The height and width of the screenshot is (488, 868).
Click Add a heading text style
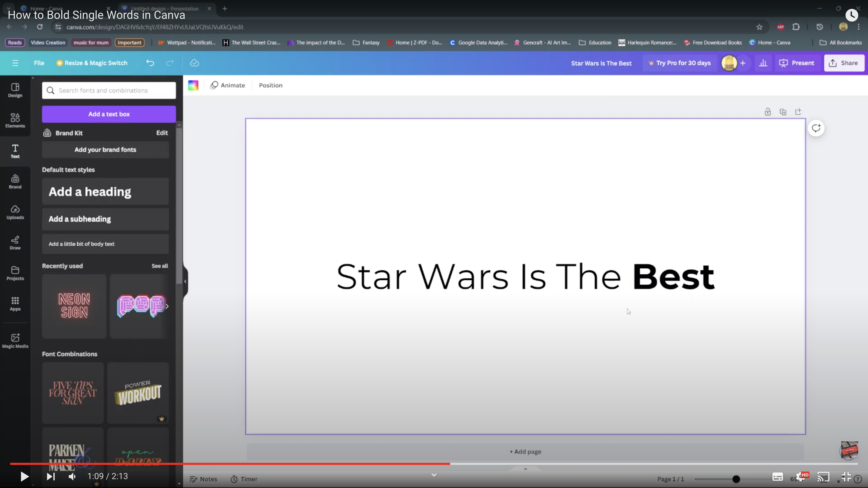tap(105, 191)
